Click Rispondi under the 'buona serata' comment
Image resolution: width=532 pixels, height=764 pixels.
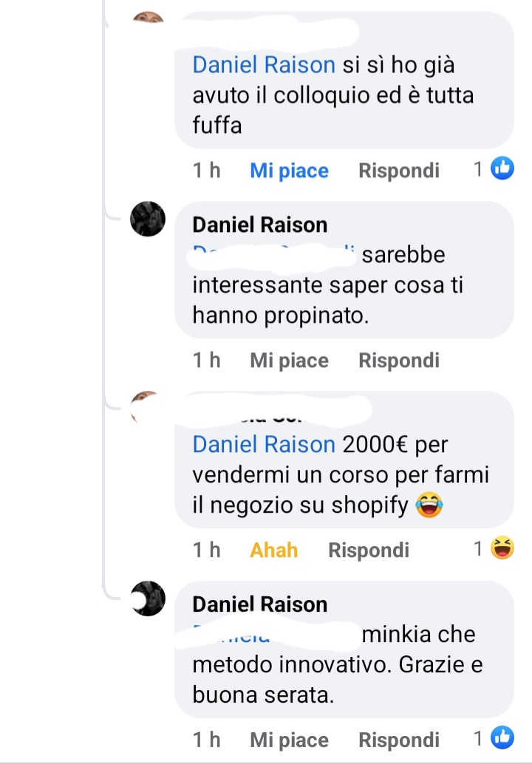click(x=398, y=740)
